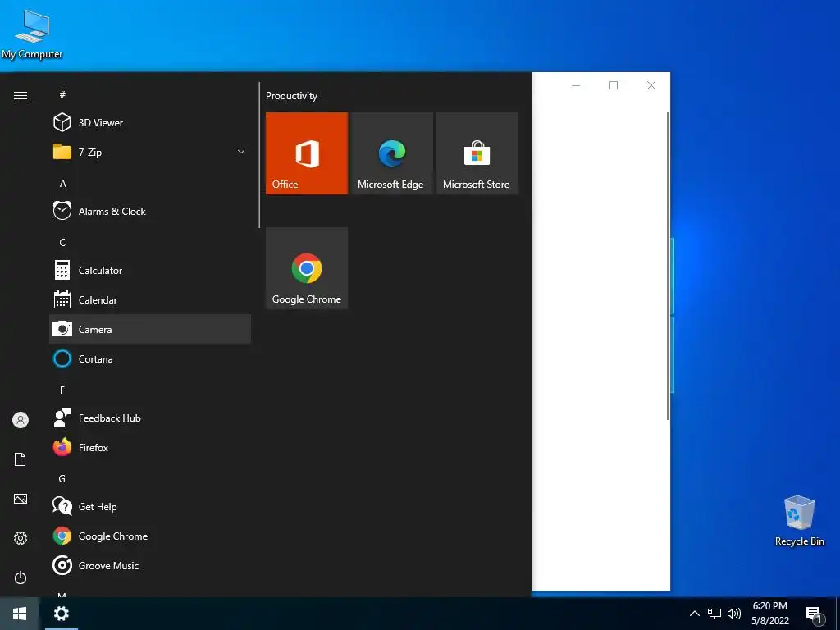Expand the 7-Zip folder chevron

(x=241, y=152)
